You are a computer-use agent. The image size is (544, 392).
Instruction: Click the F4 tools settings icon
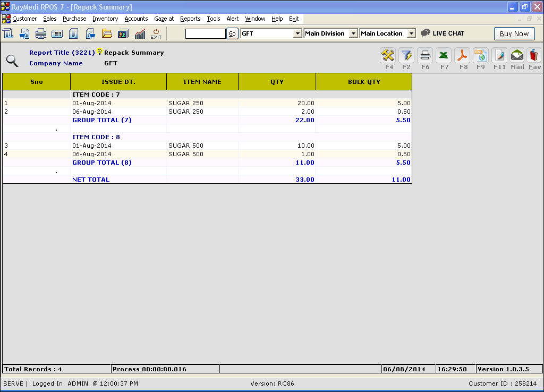click(x=388, y=55)
